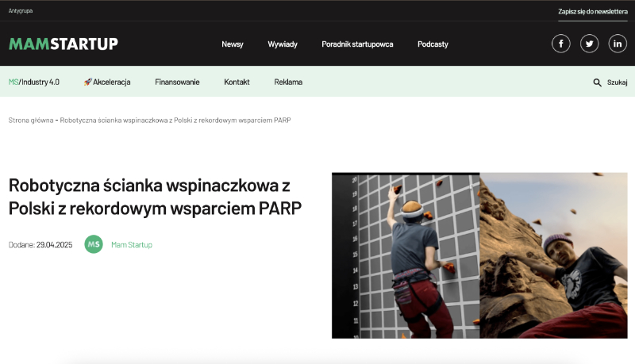Open the Finansowanie submenu item
This screenshot has height=364, width=635.
point(177,82)
